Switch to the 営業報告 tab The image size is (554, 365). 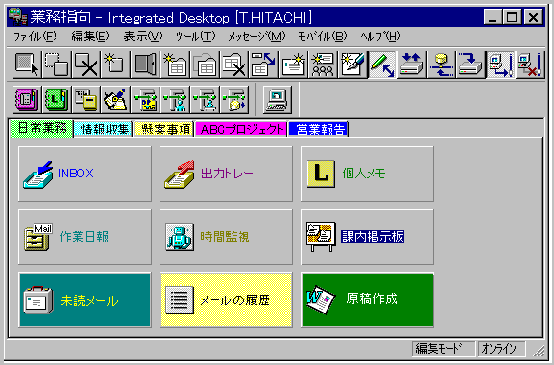click(319, 129)
